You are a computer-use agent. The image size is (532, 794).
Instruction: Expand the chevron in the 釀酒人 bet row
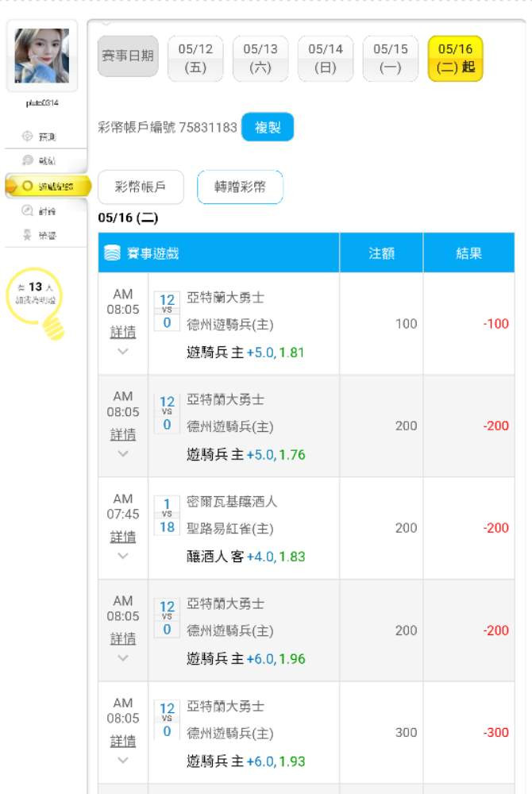click(x=122, y=556)
